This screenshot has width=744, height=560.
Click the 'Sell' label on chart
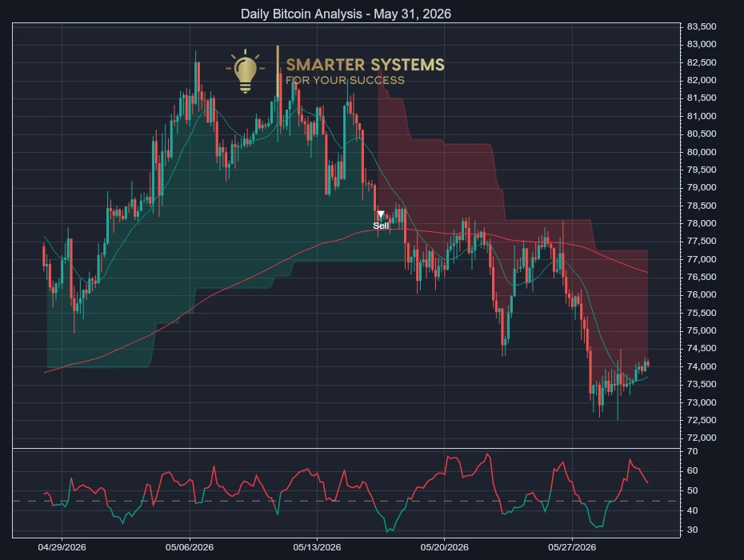[x=381, y=226]
